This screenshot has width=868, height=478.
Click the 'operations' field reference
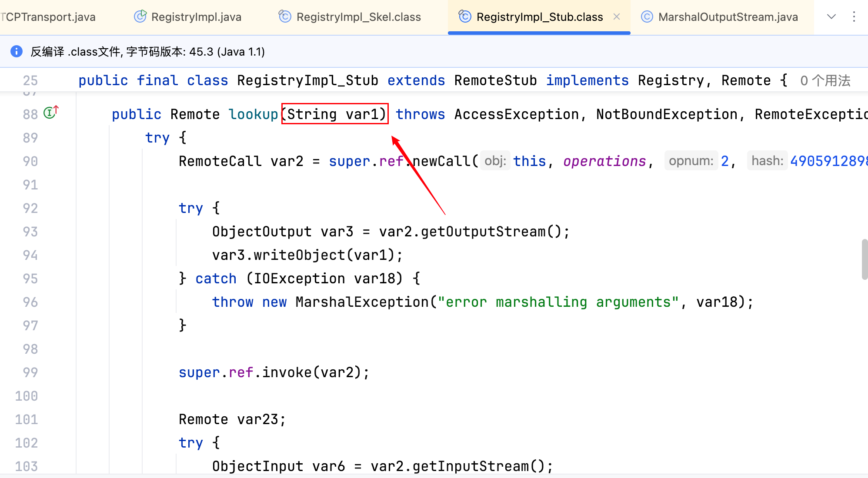coord(604,161)
